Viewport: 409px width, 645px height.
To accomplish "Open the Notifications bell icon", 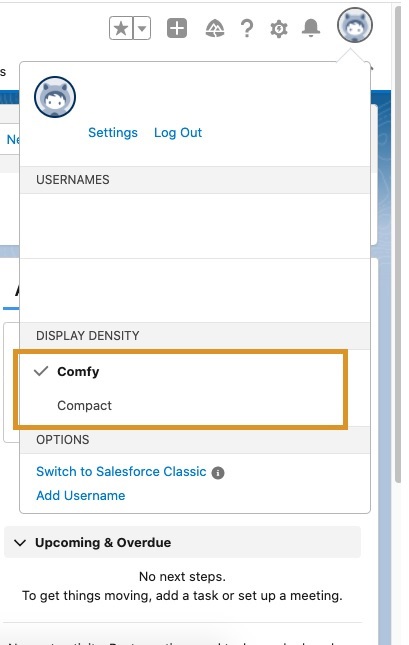I will [x=311, y=28].
